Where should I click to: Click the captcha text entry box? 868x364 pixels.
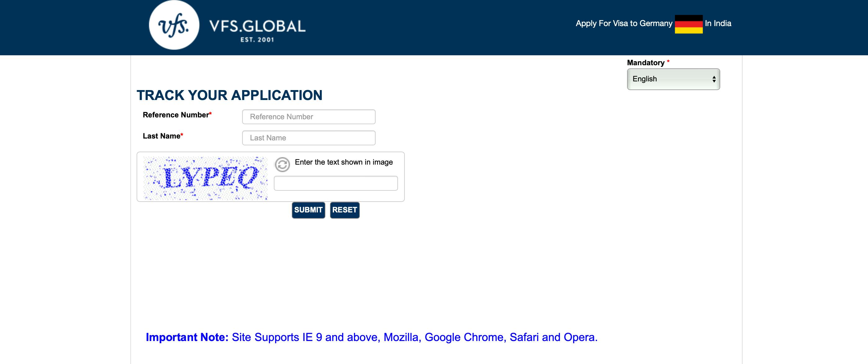pos(336,183)
